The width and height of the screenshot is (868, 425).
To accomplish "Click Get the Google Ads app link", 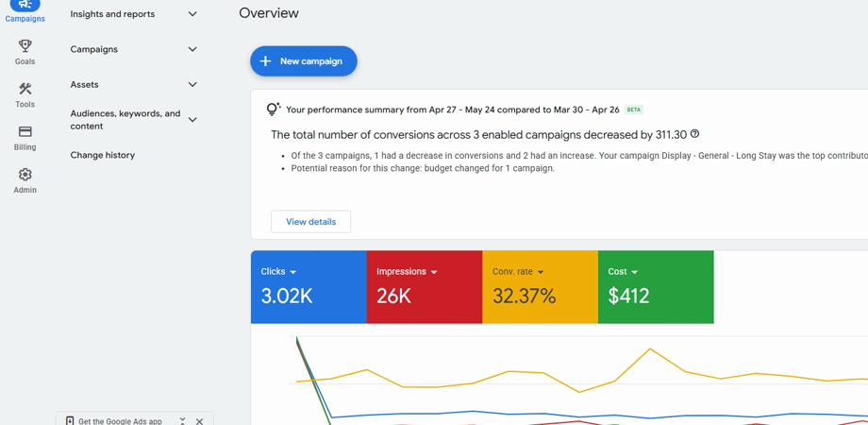I will tap(120, 421).
